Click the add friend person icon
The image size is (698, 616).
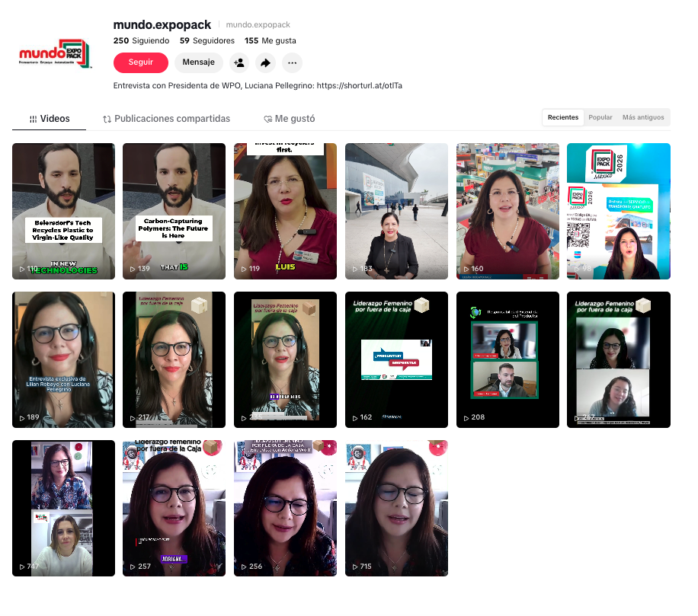(x=239, y=62)
